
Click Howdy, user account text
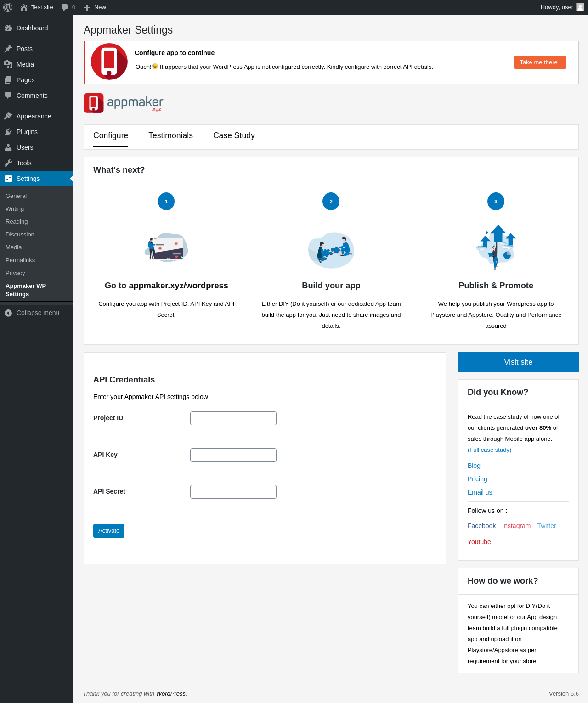click(557, 7)
